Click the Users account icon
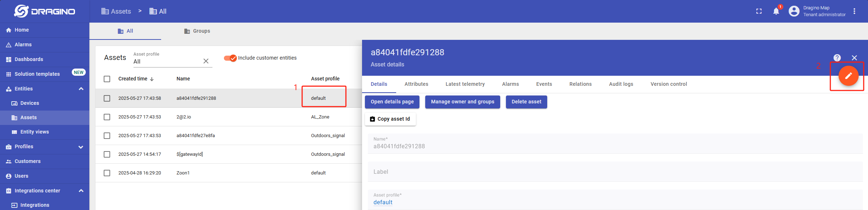 (x=9, y=176)
